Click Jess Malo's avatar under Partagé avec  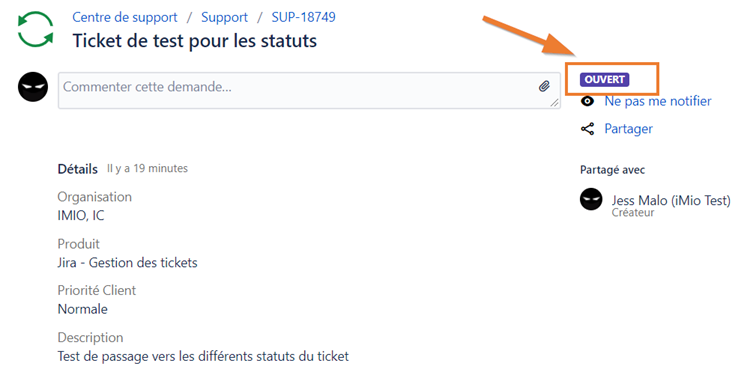tap(591, 199)
